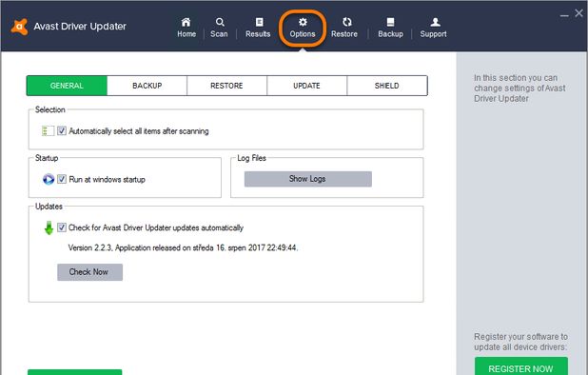Toggle Check for updates automatically checkbox
Viewport: 588px width, 375px height.
tap(62, 227)
